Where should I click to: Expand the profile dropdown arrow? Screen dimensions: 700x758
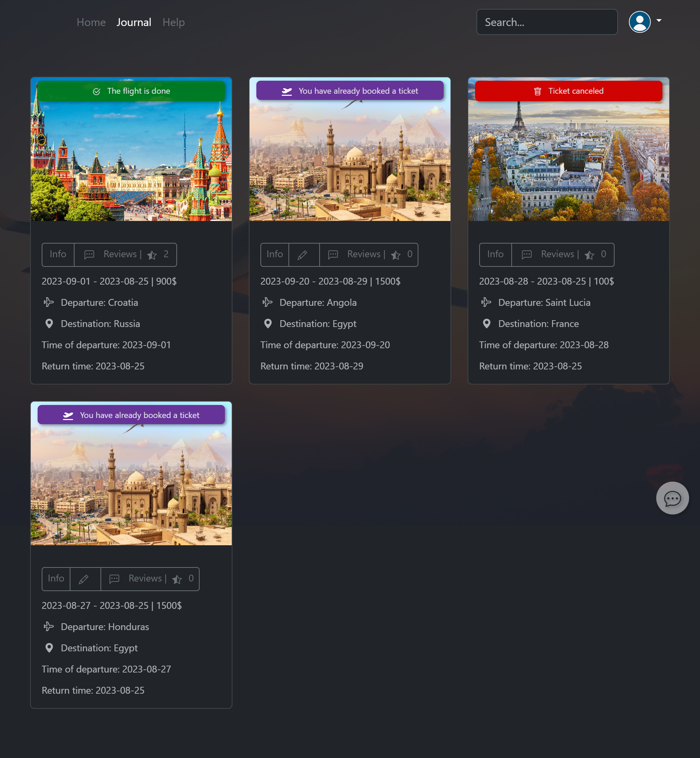659,21
